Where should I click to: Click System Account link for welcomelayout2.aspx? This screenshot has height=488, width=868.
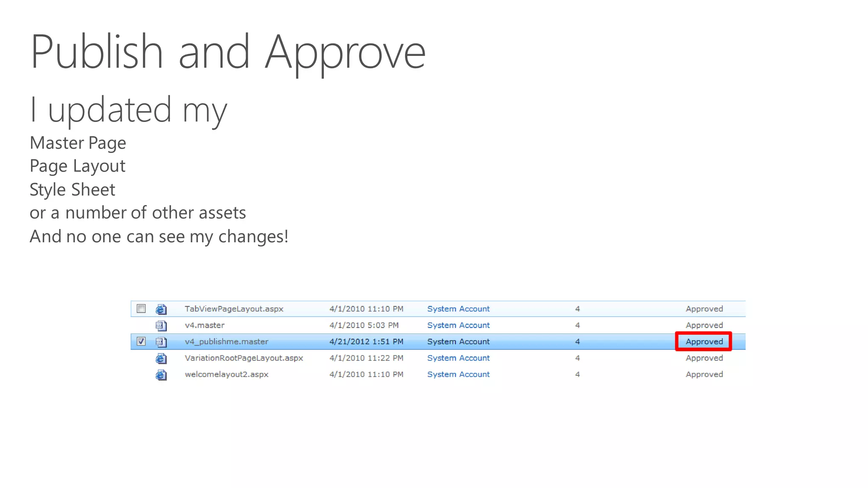pyautogui.click(x=458, y=374)
